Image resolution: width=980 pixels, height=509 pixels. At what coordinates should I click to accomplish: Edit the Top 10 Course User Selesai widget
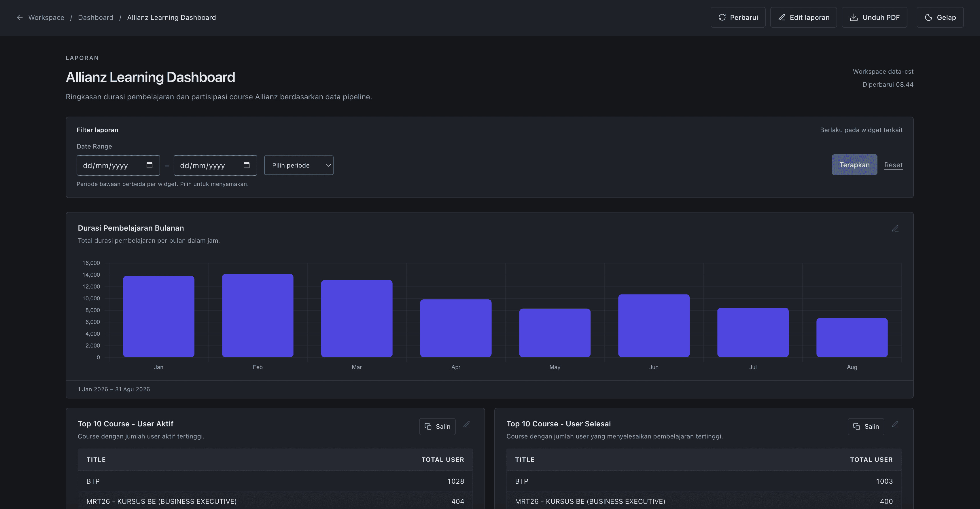pyautogui.click(x=895, y=424)
